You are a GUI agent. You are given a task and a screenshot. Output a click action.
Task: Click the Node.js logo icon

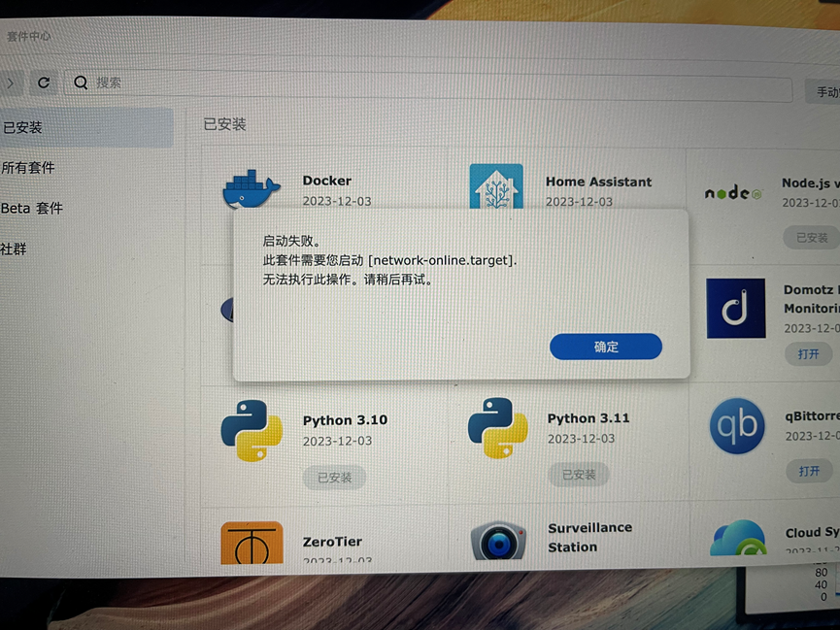coord(733,194)
